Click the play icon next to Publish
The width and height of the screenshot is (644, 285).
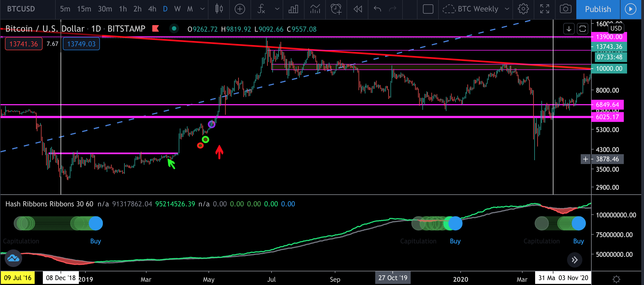pos(631,9)
